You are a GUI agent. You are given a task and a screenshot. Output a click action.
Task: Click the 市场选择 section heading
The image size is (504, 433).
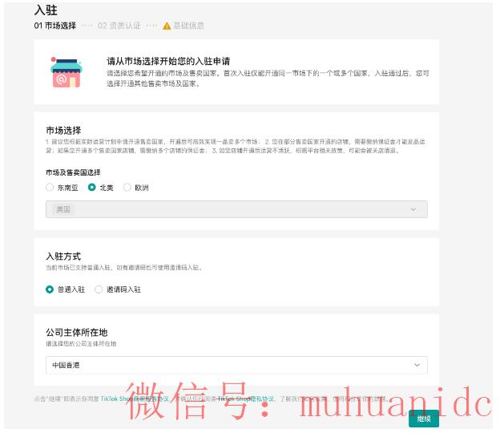tap(63, 130)
